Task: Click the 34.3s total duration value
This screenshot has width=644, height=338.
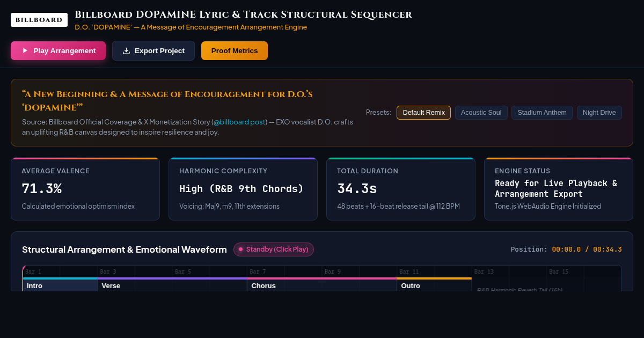Action: coord(357,188)
